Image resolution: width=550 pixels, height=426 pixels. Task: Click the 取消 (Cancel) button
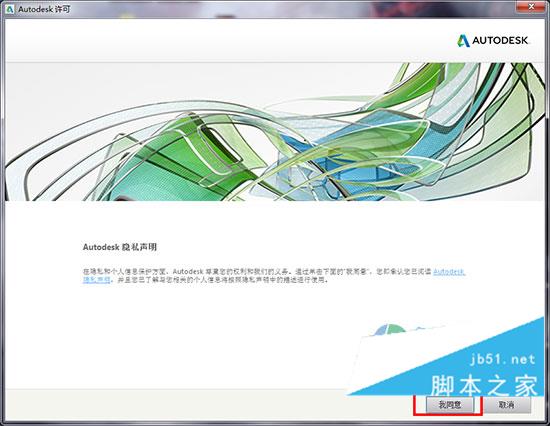click(x=506, y=405)
